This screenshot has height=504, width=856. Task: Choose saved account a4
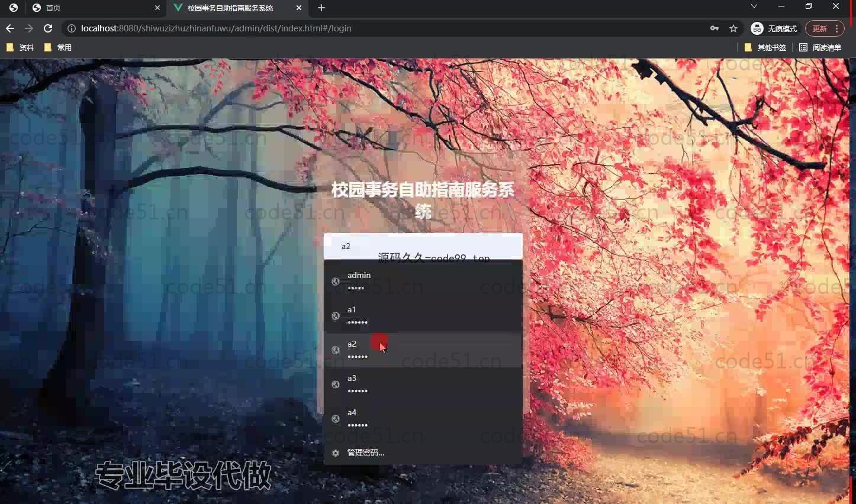coord(423,418)
